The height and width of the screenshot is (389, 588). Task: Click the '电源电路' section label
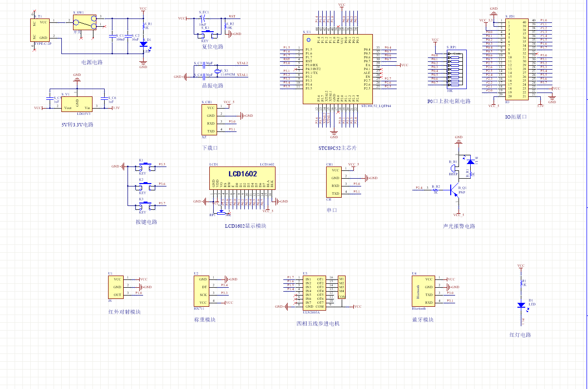pyautogui.click(x=92, y=62)
